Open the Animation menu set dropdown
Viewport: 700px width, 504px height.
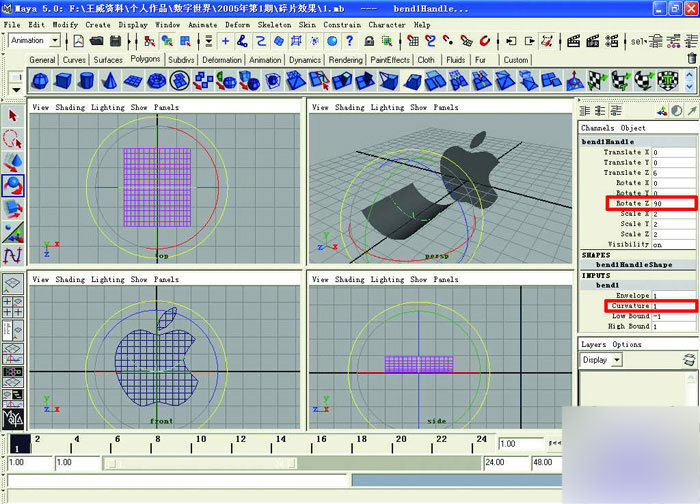[x=55, y=41]
